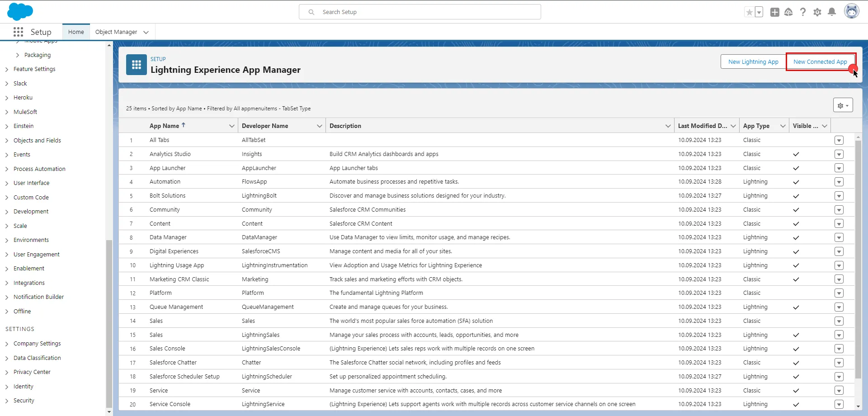868x416 pixels.
Task: Click the Favorites star icon
Action: coord(749,12)
